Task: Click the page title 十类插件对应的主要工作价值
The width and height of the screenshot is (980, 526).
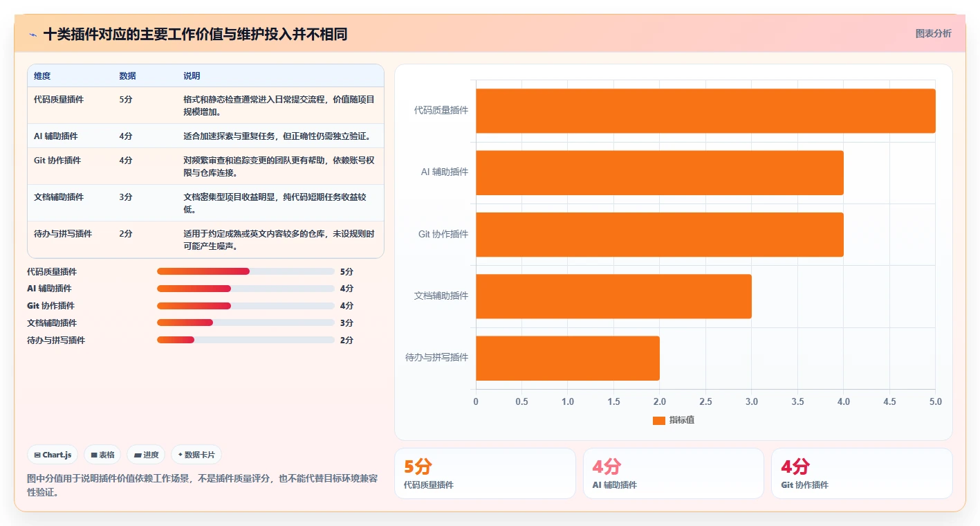Action: tap(196, 34)
